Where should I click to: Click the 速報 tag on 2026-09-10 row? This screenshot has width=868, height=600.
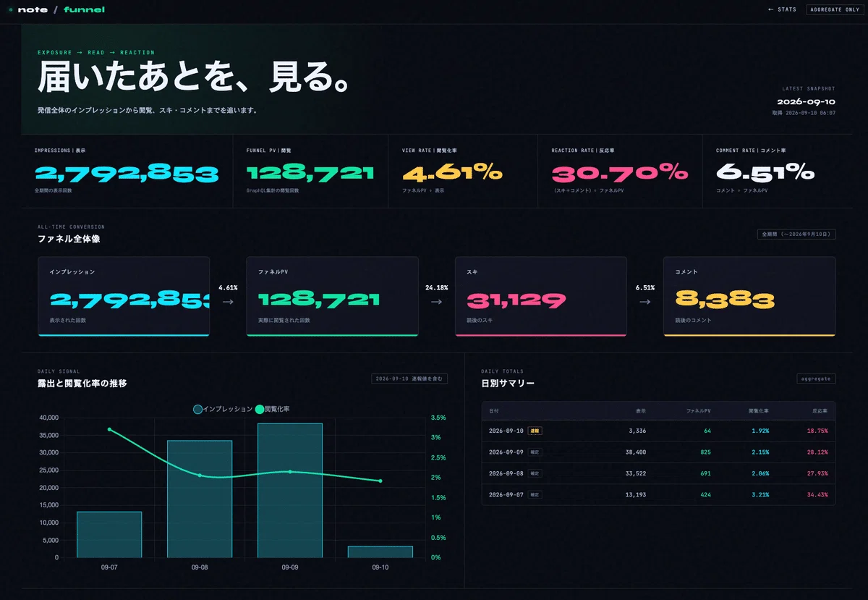[x=535, y=431]
